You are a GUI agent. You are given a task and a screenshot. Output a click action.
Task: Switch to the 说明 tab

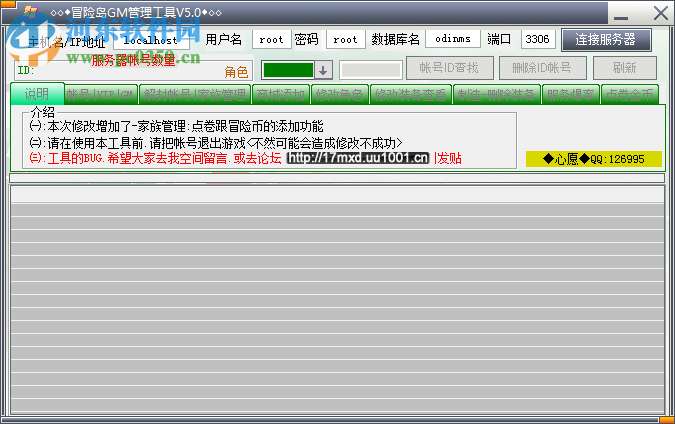point(37,94)
